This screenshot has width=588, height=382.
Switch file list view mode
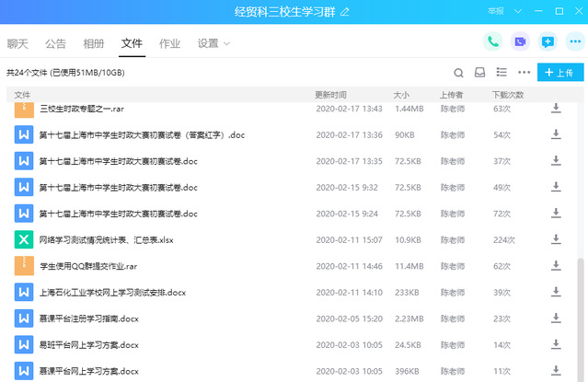coord(502,72)
